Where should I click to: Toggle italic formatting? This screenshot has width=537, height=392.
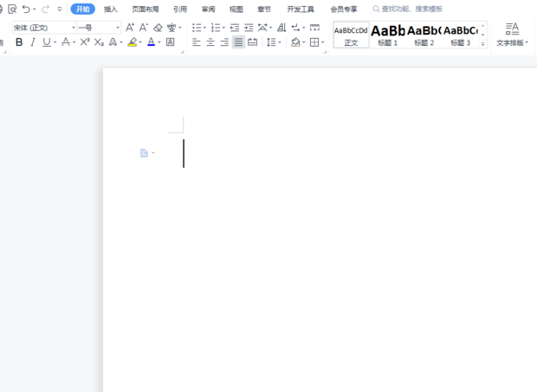(x=33, y=42)
